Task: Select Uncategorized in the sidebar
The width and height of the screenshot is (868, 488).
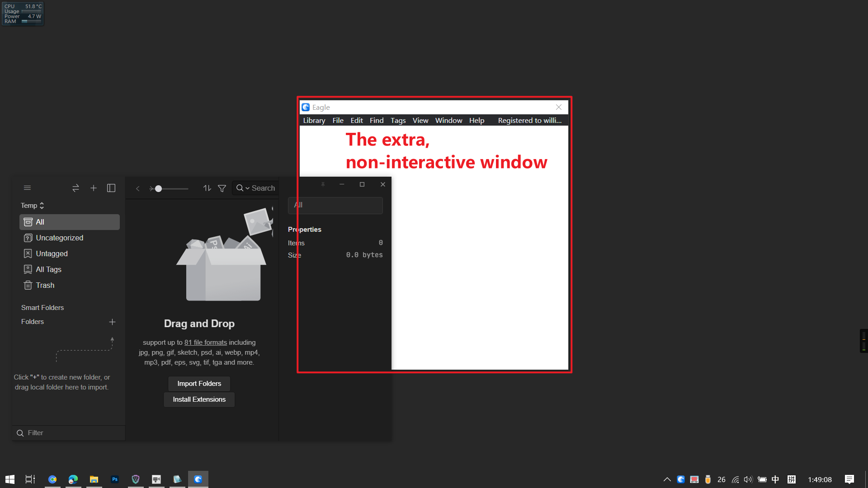Action: pos(59,238)
